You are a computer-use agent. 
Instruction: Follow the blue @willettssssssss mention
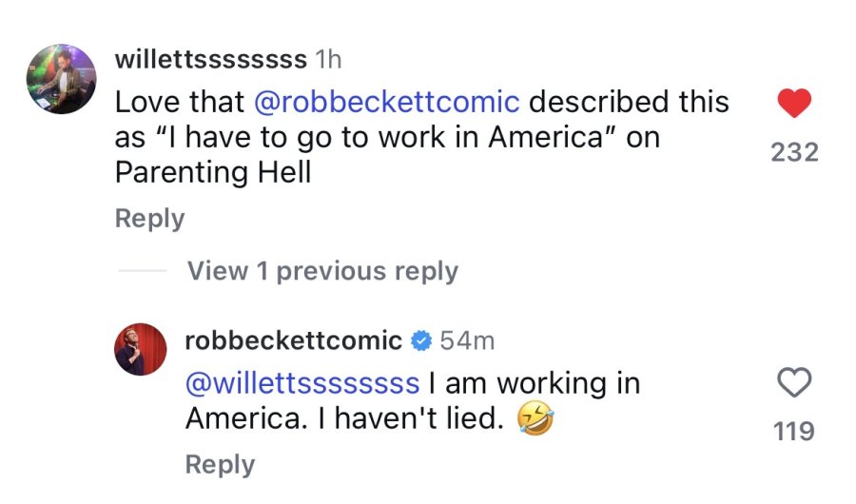point(302,383)
